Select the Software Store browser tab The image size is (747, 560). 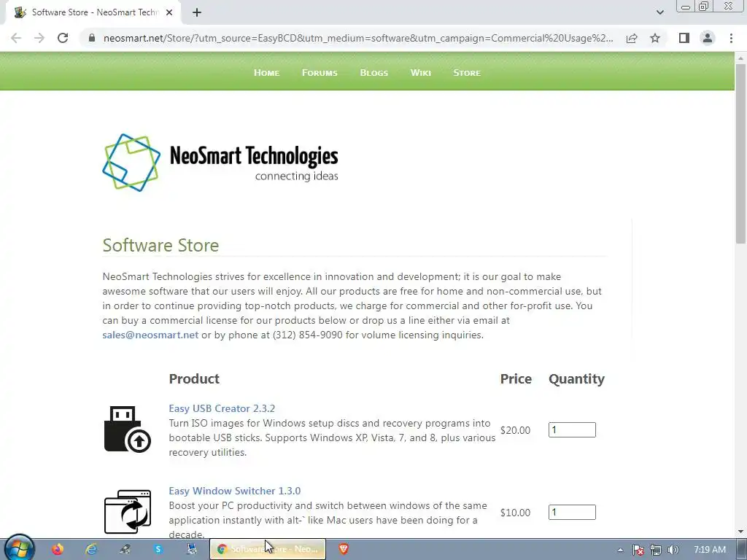point(93,12)
